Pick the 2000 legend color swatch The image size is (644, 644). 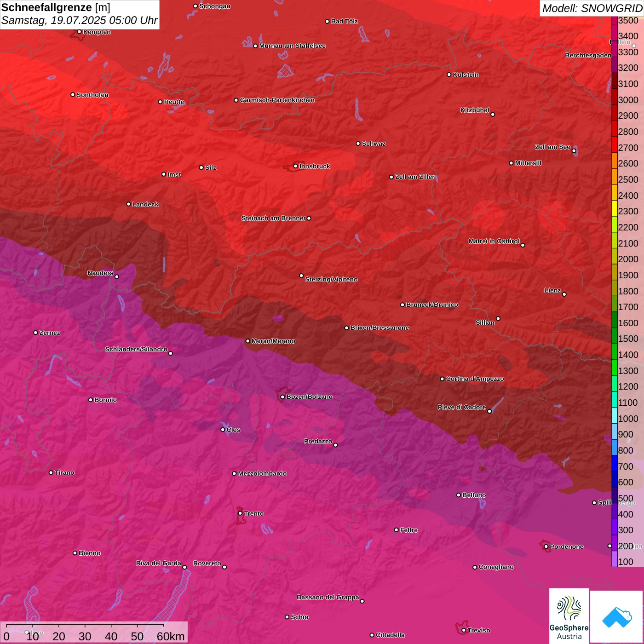(615, 257)
